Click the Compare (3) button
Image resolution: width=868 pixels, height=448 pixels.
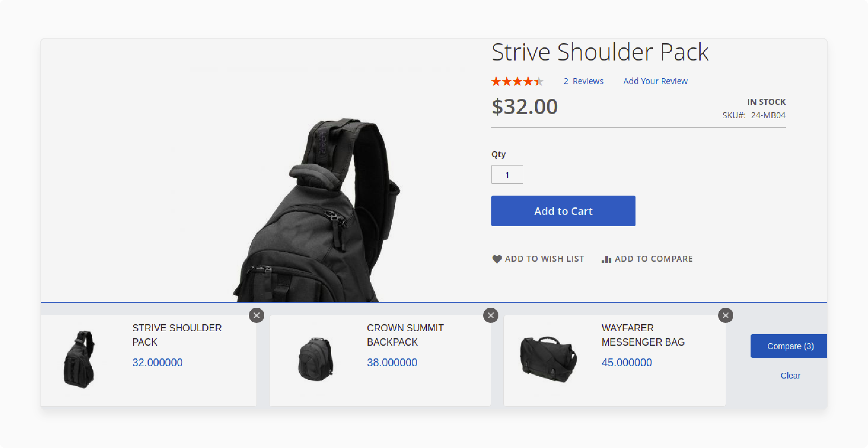(790, 346)
